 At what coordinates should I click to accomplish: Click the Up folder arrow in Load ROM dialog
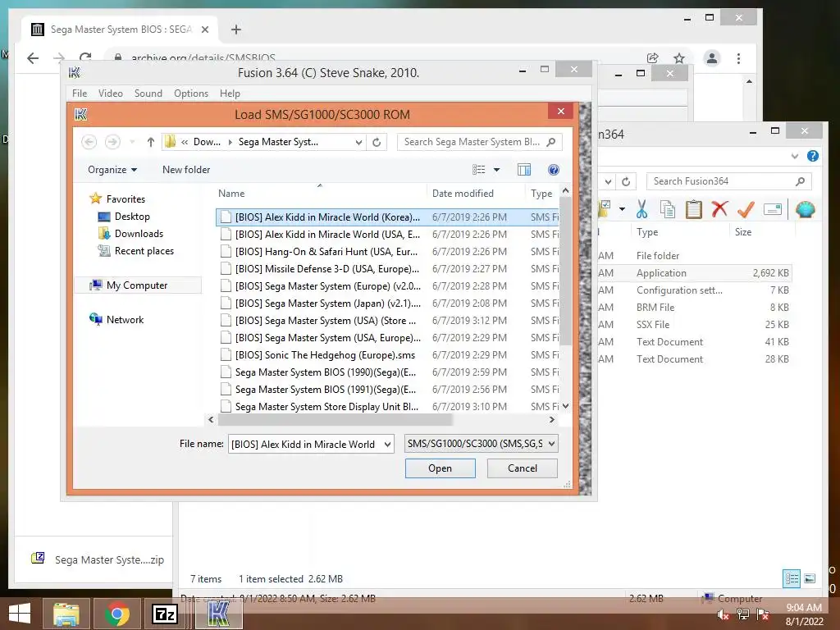(x=151, y=142)
